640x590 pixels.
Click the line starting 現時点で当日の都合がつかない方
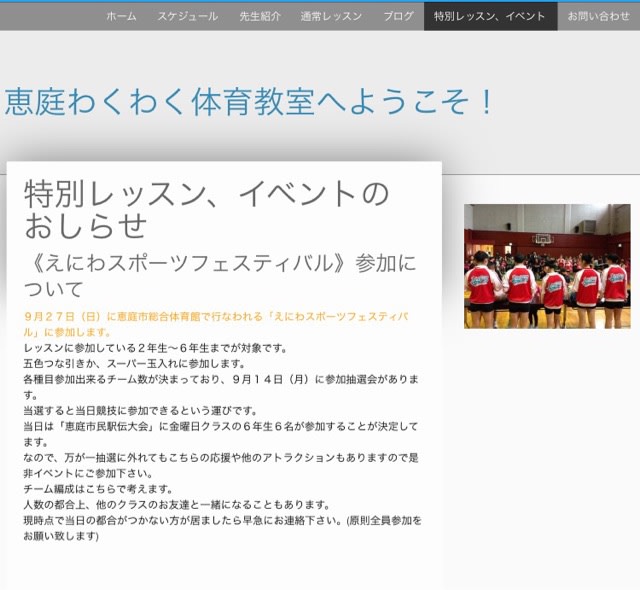pos(222,528)
